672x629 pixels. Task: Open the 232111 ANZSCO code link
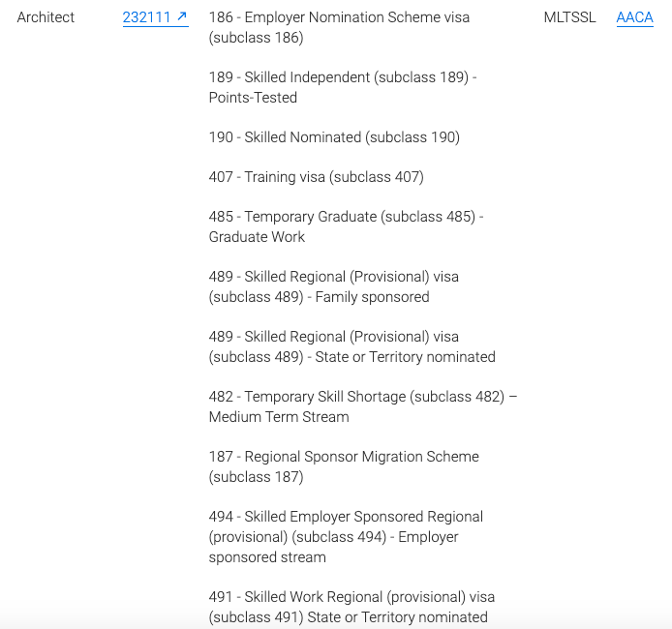click(x=155, y=17)
